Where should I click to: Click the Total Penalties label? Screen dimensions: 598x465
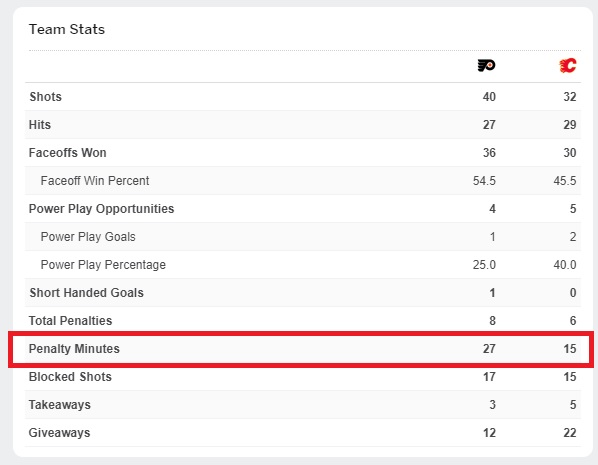pyautogui.click(x=71, y=321)
